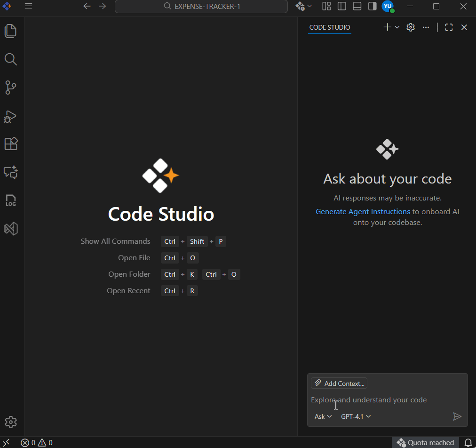Viewport: 476px width, 448px height.
Task: Open the Extensions view icon
Action: pyautogui.click(x=10, y=144)
